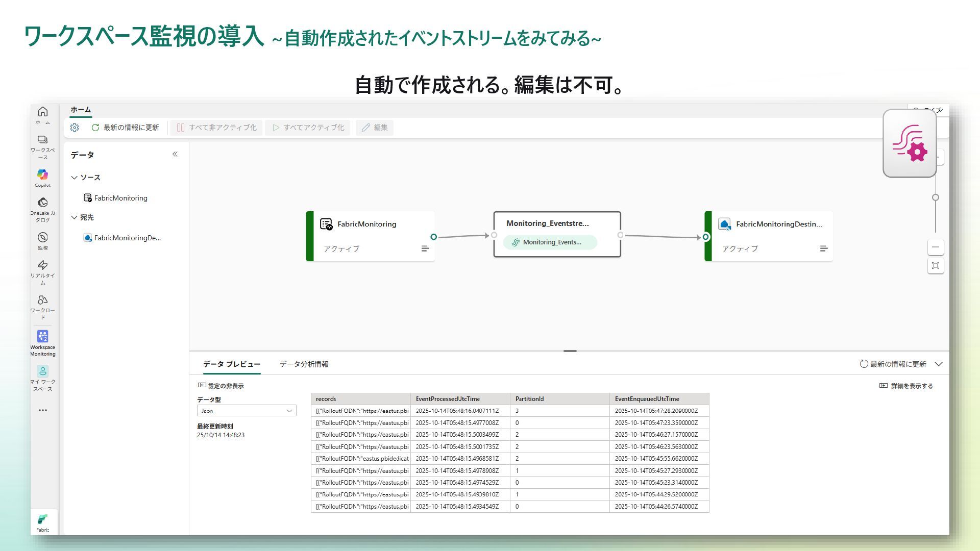Switch to データ分析情報 tab

[x=304, y=364]
